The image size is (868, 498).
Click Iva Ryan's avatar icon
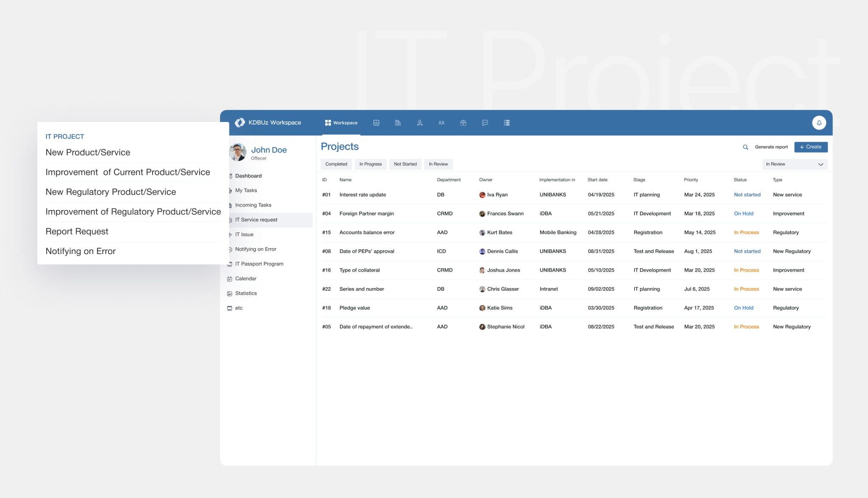[482, 195]
